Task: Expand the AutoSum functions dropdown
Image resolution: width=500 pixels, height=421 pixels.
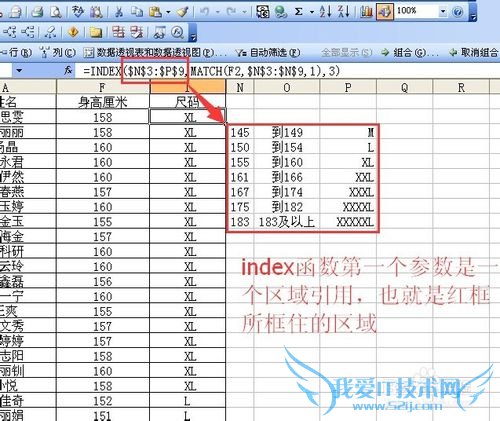Action: coord(312,12)
